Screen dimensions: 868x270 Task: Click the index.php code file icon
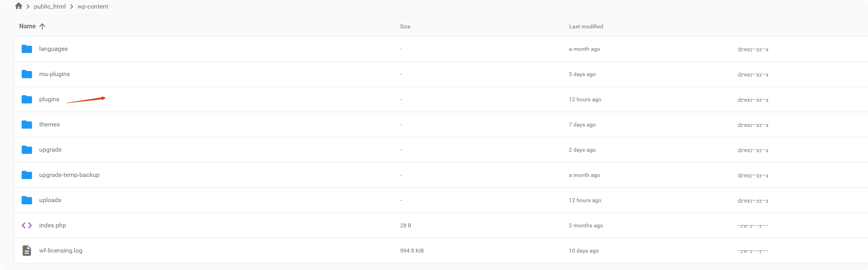27,225
